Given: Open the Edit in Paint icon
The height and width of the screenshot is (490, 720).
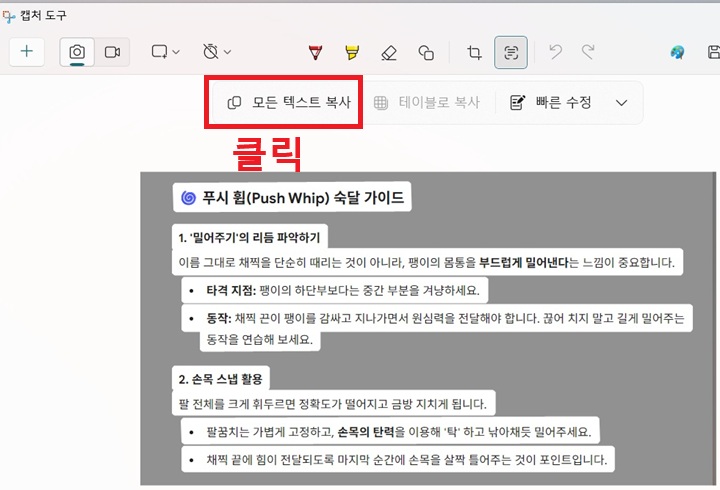Looking at the screenshot, I should [677, 52].
